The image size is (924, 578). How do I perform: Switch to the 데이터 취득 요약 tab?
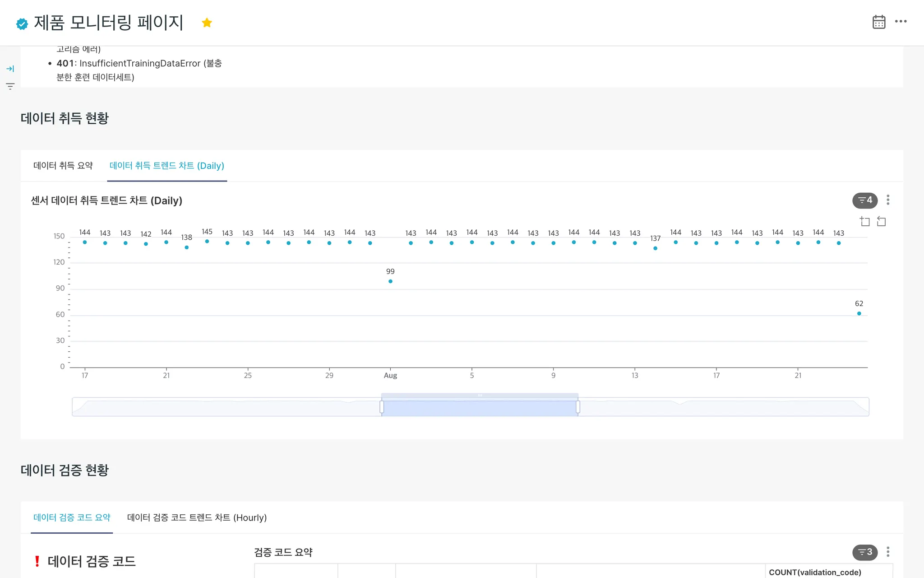(63, 166)
